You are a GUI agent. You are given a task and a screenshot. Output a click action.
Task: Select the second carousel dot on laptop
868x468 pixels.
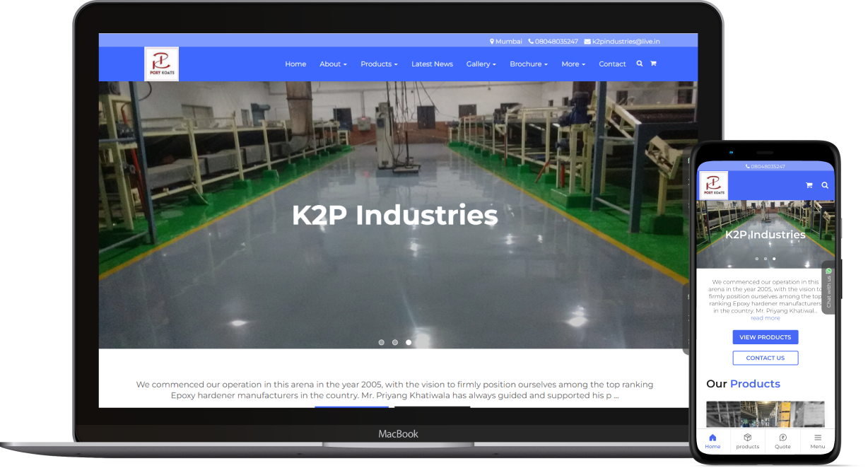pos(395,342)
